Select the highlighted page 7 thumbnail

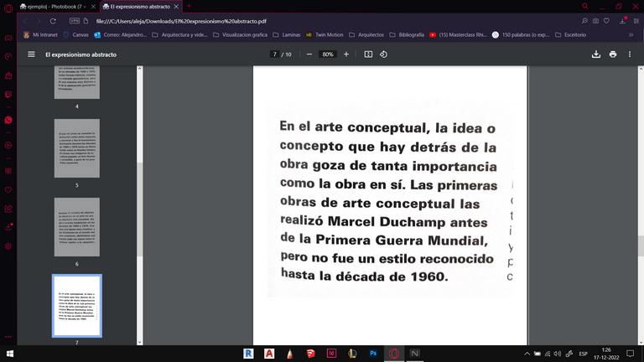pos(77,306)
